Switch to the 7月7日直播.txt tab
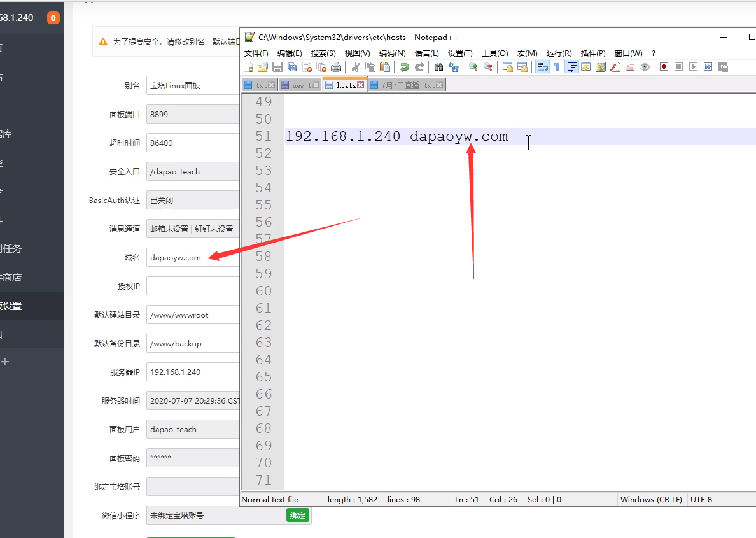This screenshot has height=538, width=756. (x=408, y=85)
